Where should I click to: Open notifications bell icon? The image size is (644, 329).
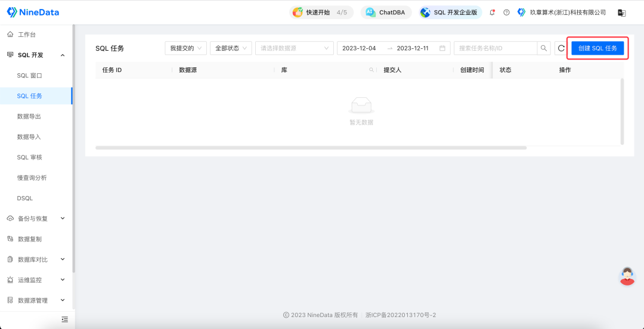coord(492,13)
